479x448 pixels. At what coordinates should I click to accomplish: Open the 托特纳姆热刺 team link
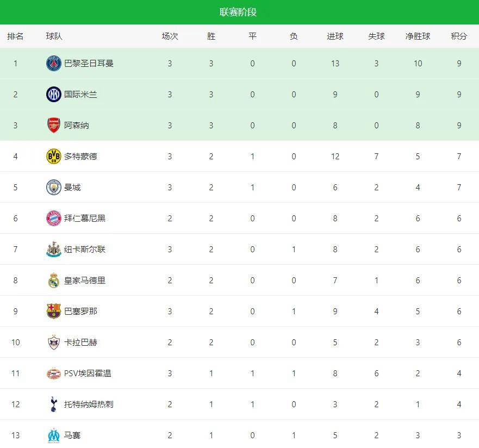click(x=89, y=405)
